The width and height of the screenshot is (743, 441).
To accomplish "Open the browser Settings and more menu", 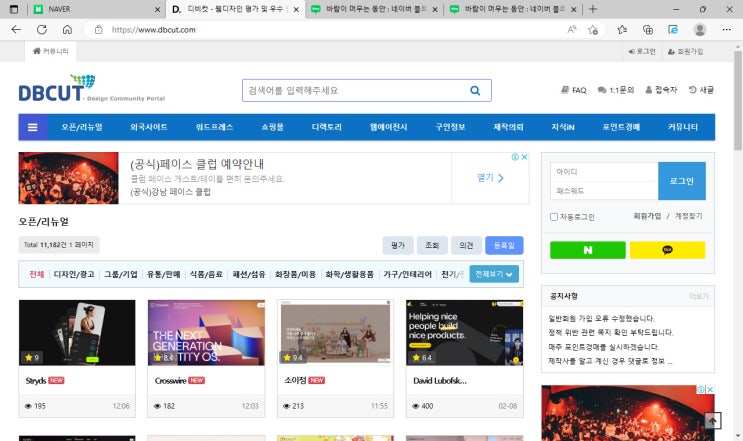I will (x=726, y=29).
